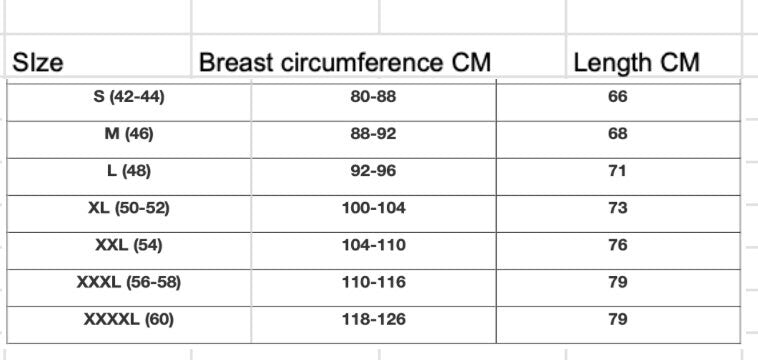Select the 'XXXXL (60)' cell
Image resolution: width=758 pixels, height=360 pixels.
pyautogui.click(x=129, y=325)
